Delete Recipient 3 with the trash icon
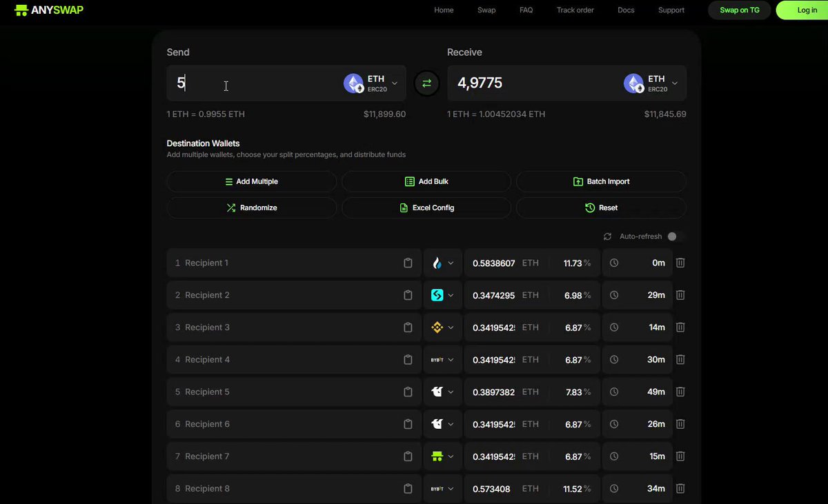The height and width of the screenshot is (504, 828). tap(680, 327)
